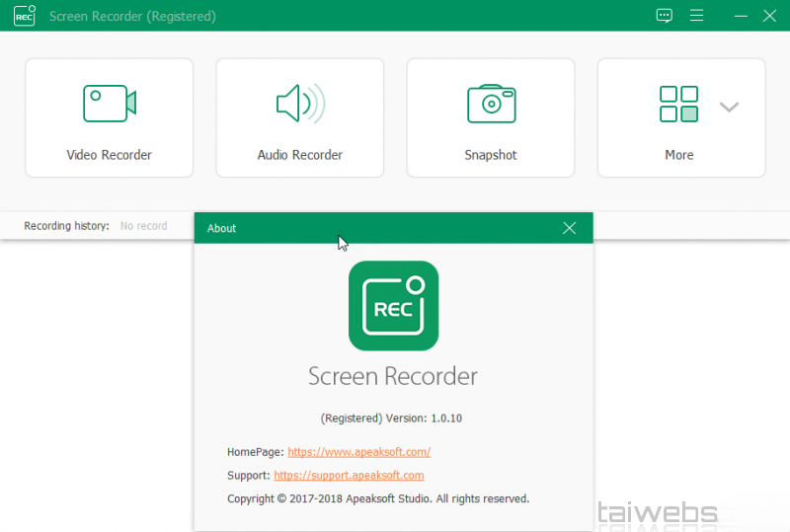Viewport: 790px width, 532px height.
Task: Click the Snapshot camera icon
Action: (491, 104)
